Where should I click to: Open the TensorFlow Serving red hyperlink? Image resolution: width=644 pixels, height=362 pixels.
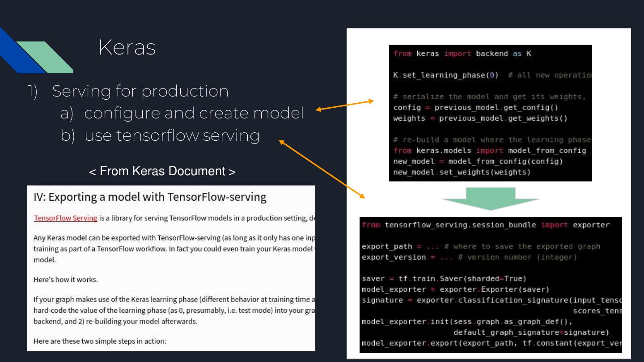point(65,218)
